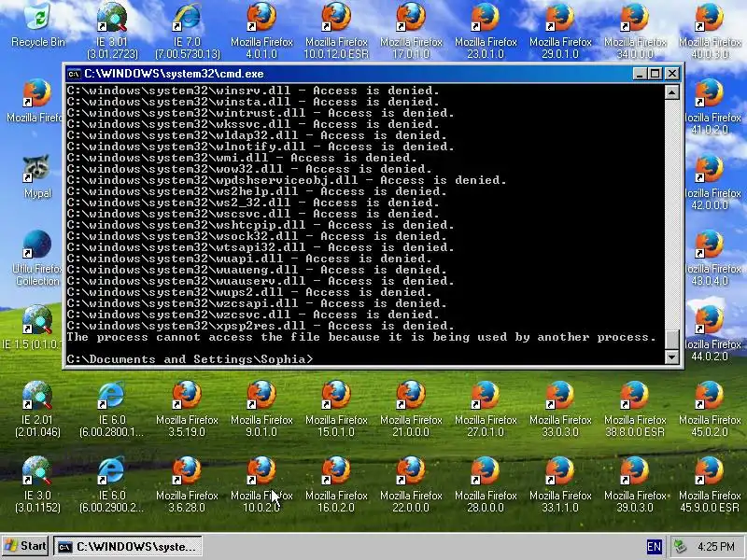Select Mozilla Firefox 15.0.1.0 icon
This screenshot has width=747, height=560.
tap(336, 409)
